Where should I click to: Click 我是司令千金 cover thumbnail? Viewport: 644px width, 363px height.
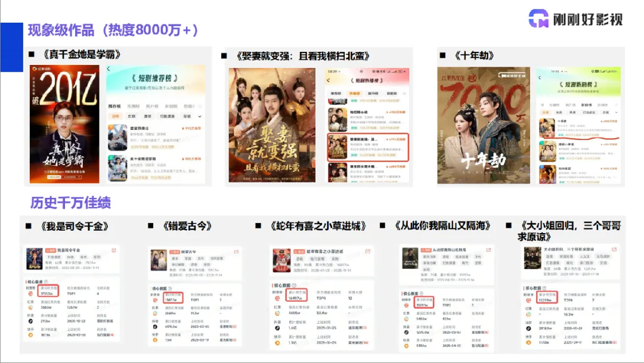[x=35, y=259]
